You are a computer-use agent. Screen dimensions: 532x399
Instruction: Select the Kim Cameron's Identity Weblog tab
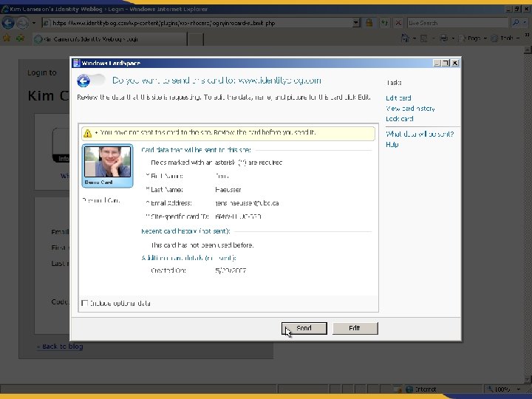point(110,39)
